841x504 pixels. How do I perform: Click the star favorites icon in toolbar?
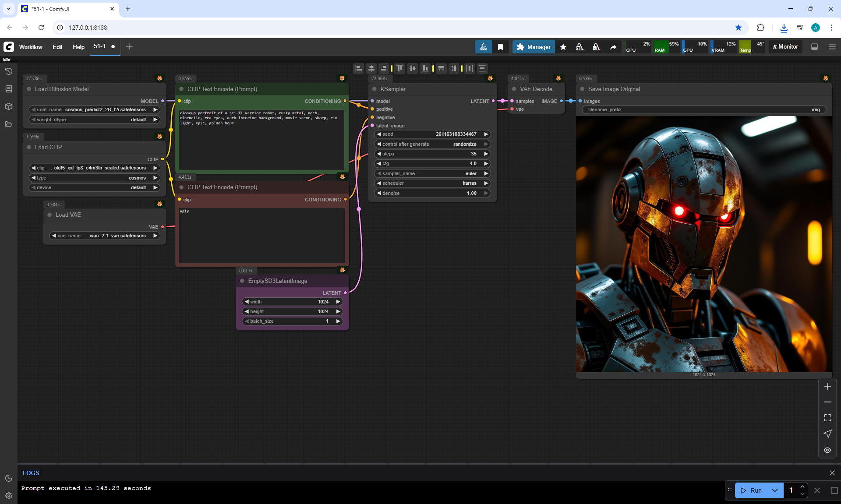(563, 47)
